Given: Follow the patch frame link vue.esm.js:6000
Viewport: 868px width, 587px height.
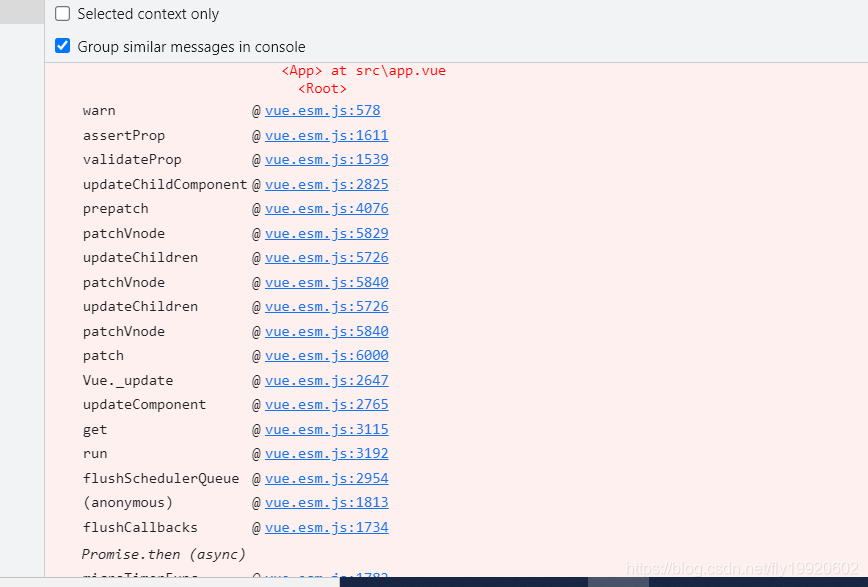Looking at the screenshot, I should [x=326, y=355].
